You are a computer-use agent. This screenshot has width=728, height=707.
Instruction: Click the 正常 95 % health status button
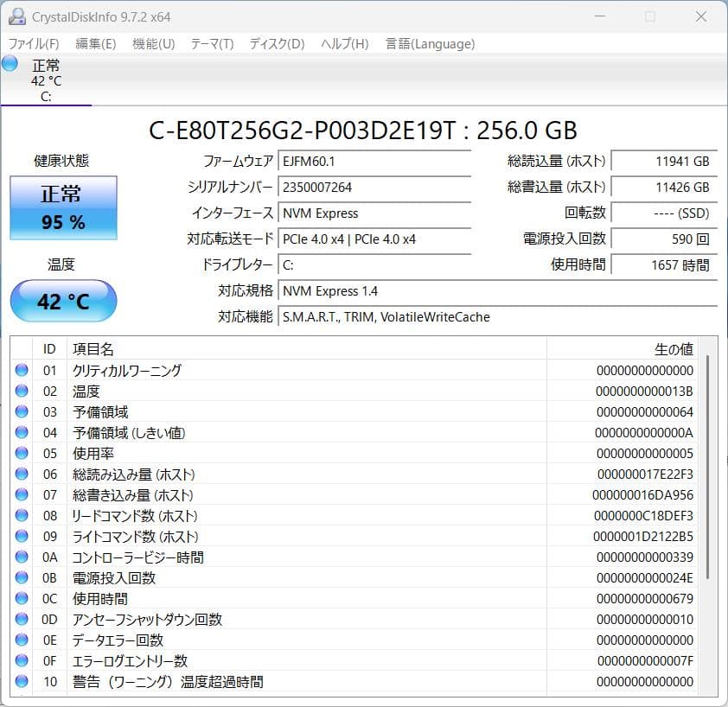64,207
